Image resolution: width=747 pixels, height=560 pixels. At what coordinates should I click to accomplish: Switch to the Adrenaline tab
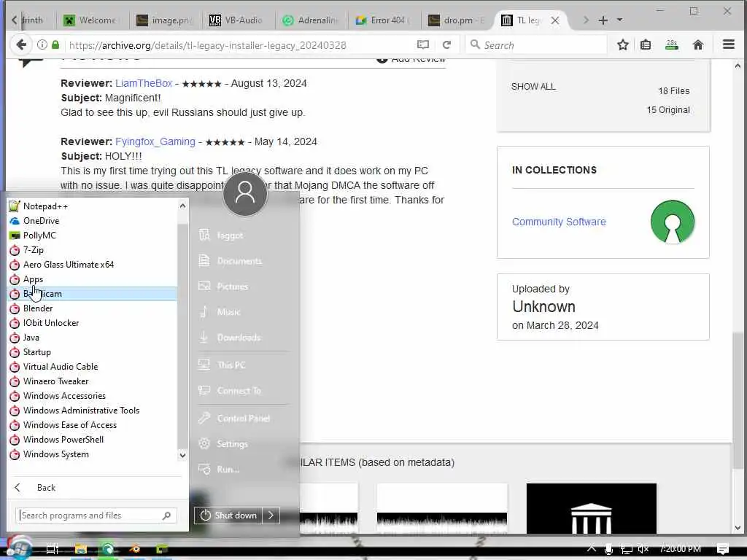point(311,20)
